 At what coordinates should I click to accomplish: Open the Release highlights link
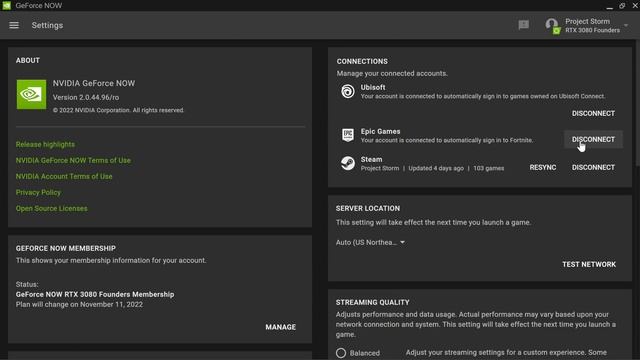[x=45, y=144]
